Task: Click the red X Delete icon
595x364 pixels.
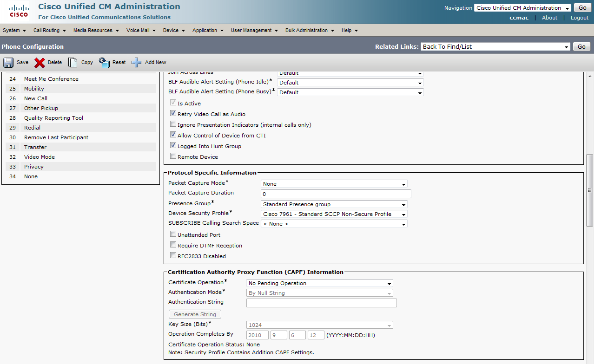Action: tap(40, 63)
